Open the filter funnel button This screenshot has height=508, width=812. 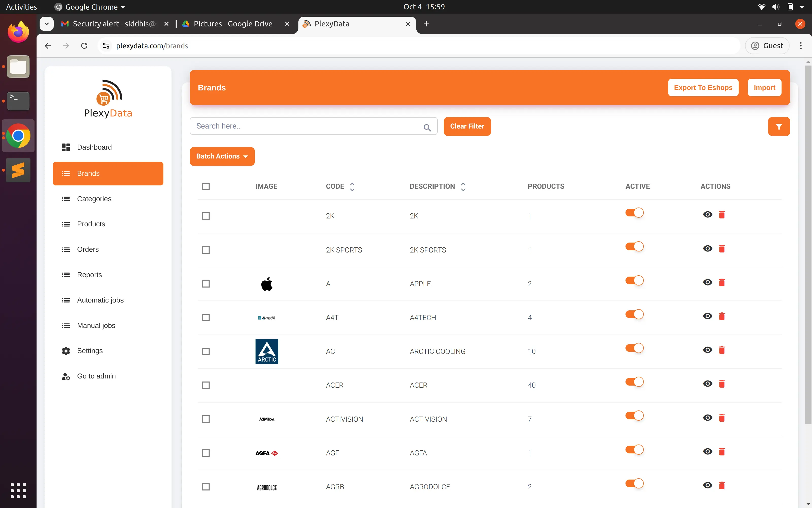(779, 126)
